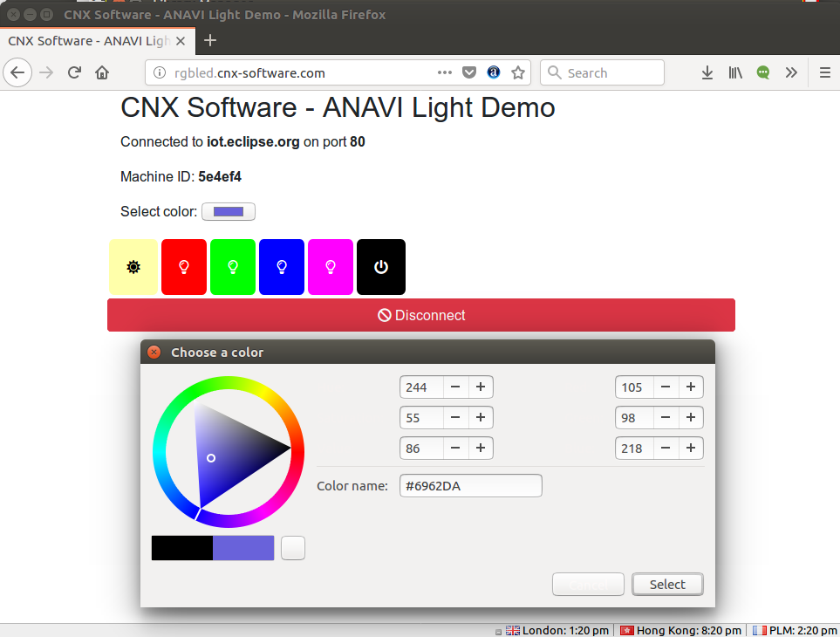Screen dimensions: 840x637
Task: Open the downloads panel
Action: (x=707, y=72)
